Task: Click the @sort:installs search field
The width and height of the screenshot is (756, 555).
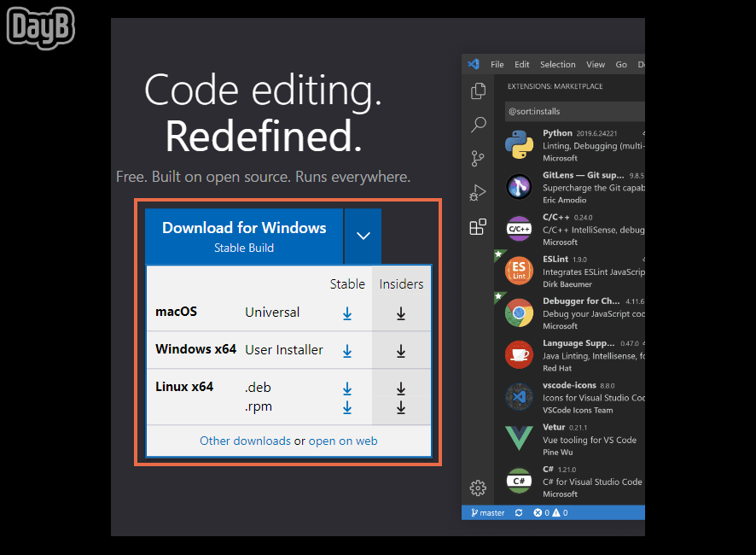Action: click(x=573, y=111)
